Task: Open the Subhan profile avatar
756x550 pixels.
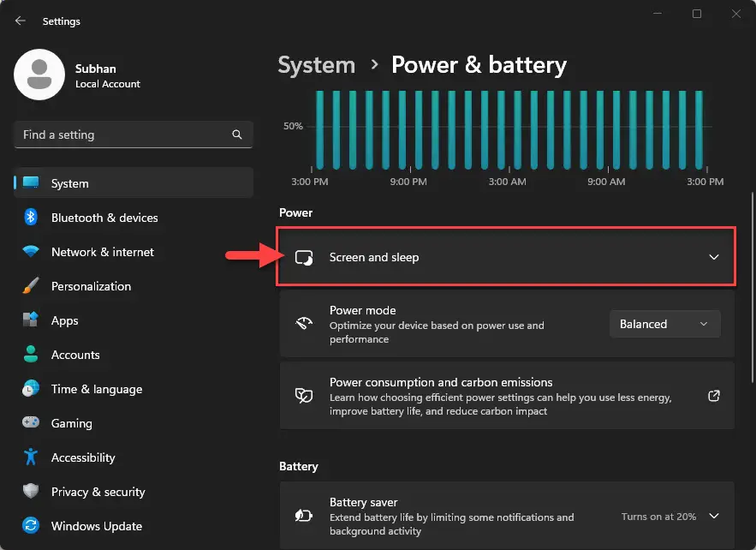Action: coord(39,75)
